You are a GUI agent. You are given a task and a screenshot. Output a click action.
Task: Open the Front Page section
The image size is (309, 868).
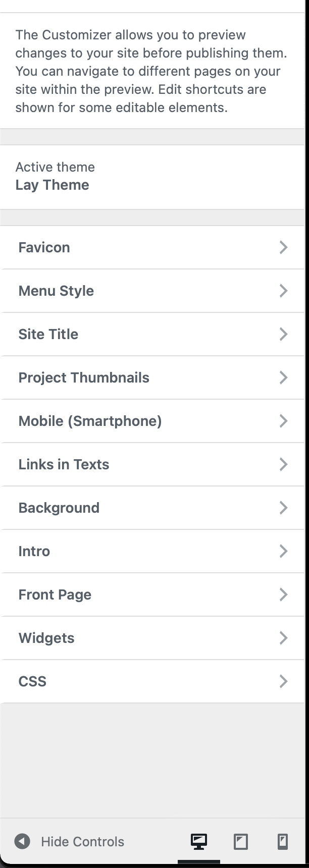pyautogui.click(x=55, y=594)
